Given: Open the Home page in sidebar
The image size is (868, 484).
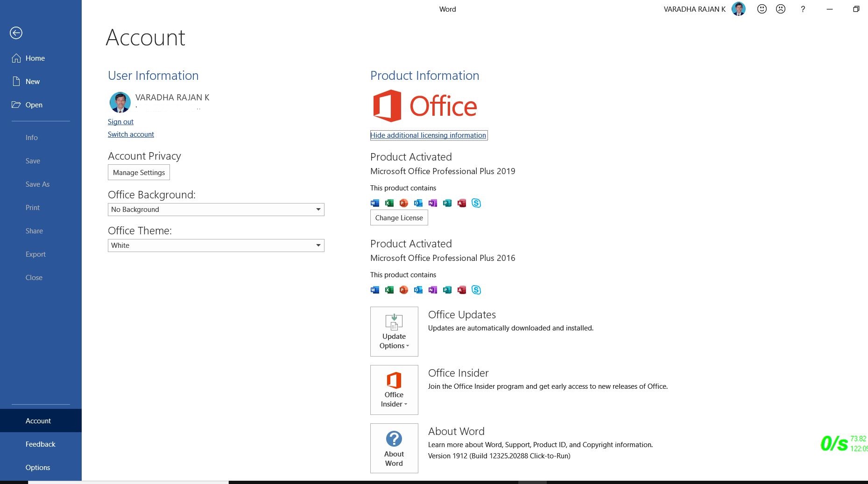Looking at the screenshot, I should pyautogui.click(x=41, y=58).
